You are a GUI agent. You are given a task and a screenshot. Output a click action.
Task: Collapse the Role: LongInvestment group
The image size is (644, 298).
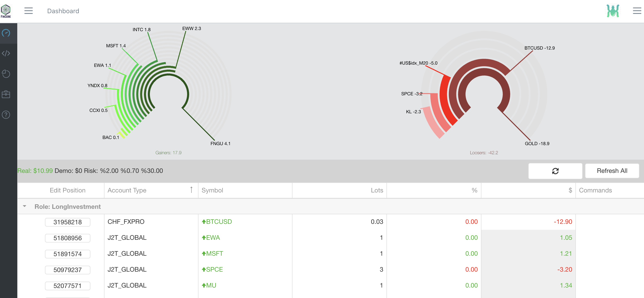[25, 206]
